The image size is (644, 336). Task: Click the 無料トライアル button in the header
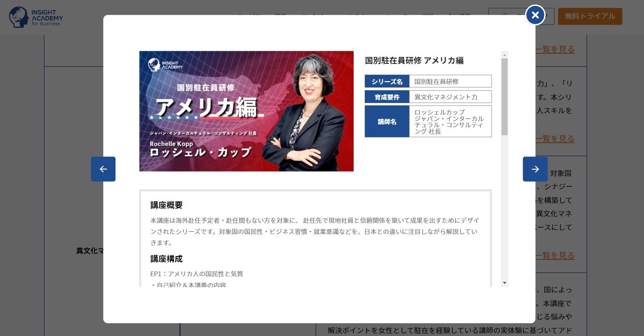590,16
